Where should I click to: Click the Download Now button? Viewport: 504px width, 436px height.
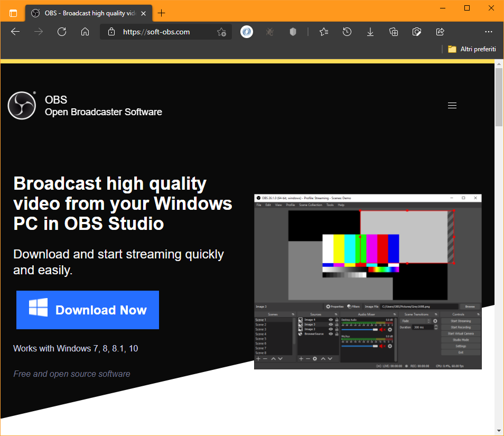point(88,310)
